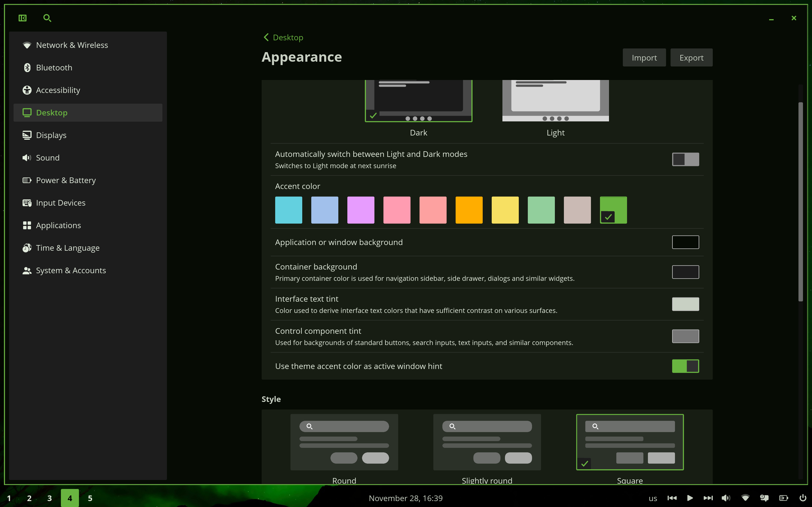The width and height of the screenshot is (812, 507).
Task: Open Application or window background color picker
Action: coord(685,242)
